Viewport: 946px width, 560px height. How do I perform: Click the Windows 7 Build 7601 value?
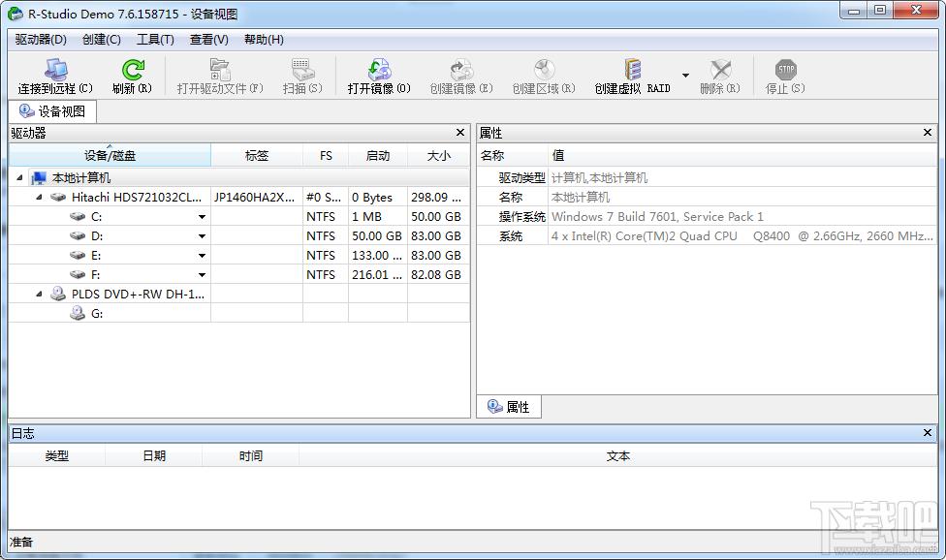(x=657, y=216)
